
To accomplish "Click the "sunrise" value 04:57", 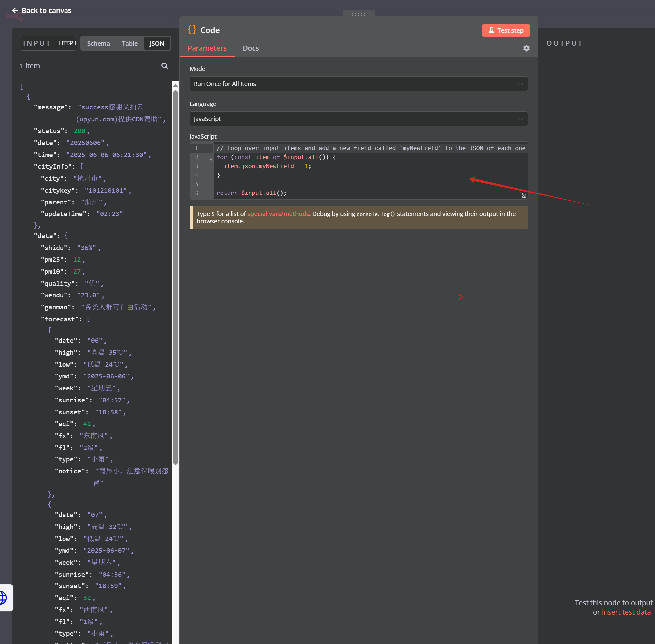I will 112,400.
